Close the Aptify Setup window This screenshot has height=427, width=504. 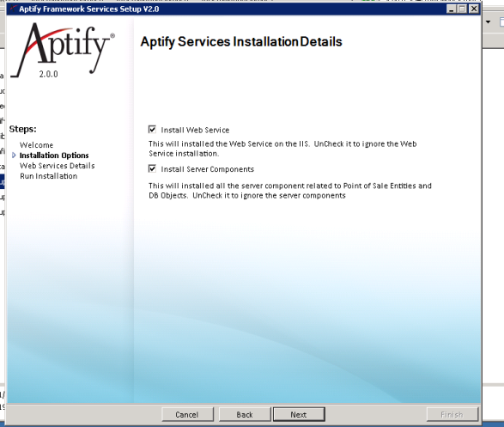474,9
